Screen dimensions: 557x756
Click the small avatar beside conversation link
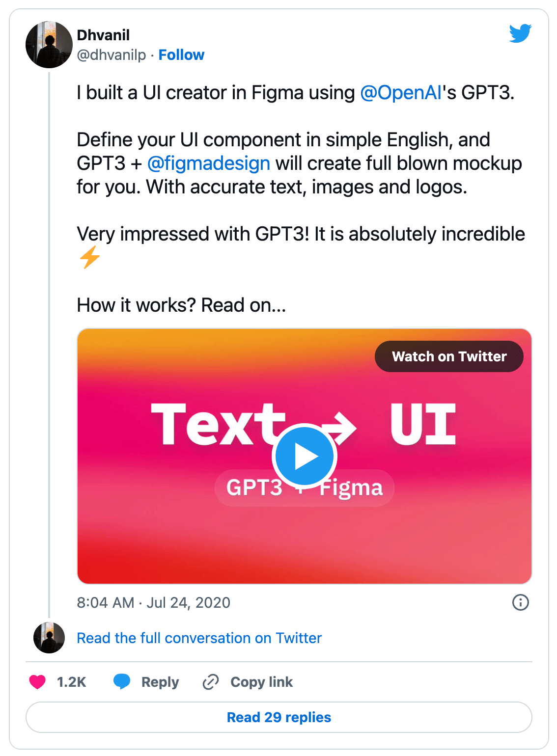pos(49,638)
